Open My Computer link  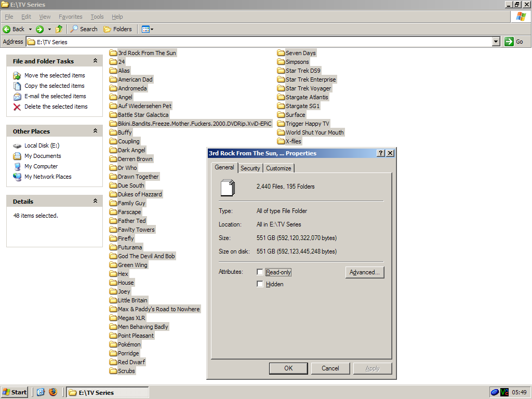[41, 166]
